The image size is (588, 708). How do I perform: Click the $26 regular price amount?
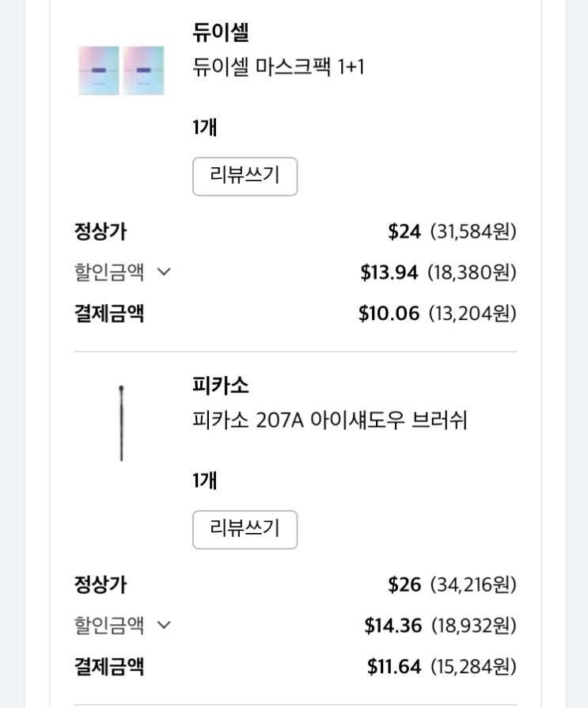tap(404, 584)
